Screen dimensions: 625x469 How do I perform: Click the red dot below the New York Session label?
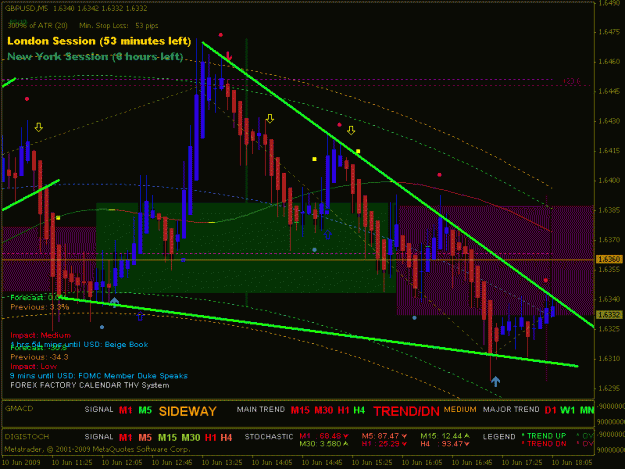tap(27, 99)
